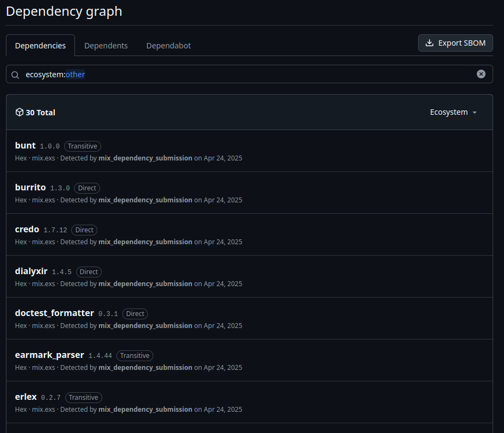Open the doctest_formatter dependency
Screen dimensions: 504x433
click(55, 313)
